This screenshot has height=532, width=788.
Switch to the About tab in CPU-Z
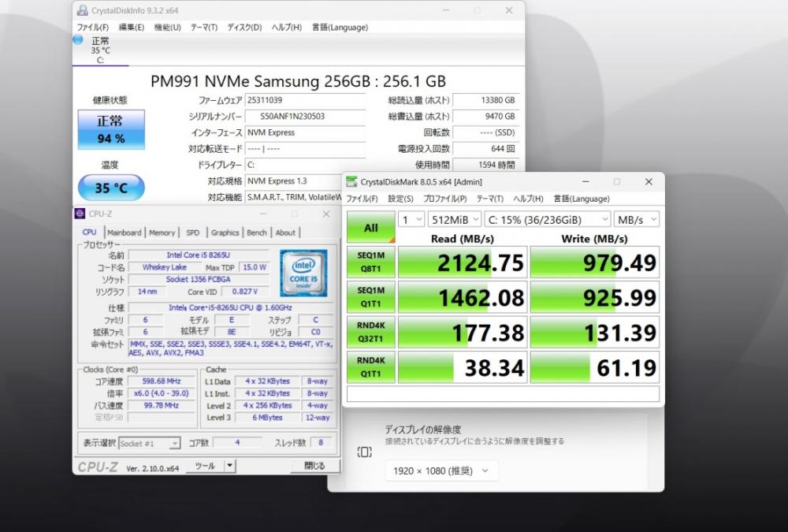285,233
